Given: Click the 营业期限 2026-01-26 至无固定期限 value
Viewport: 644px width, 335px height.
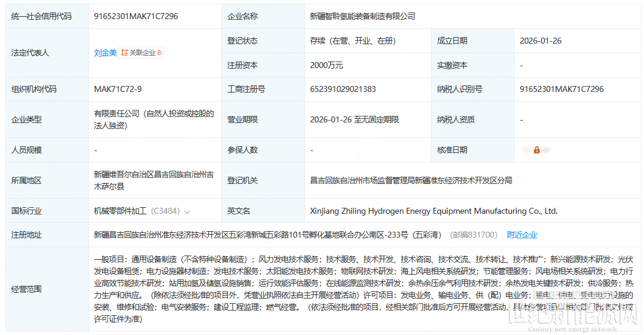Looking at the screenshot, I should pyautogui.click(x=354, y=119).
